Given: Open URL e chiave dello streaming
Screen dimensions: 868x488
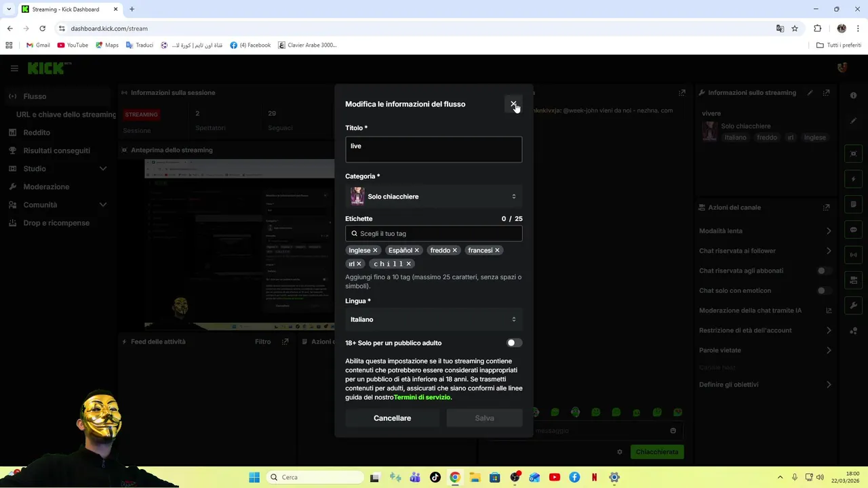Looking at the screenshot, I should tap(66, 115).
